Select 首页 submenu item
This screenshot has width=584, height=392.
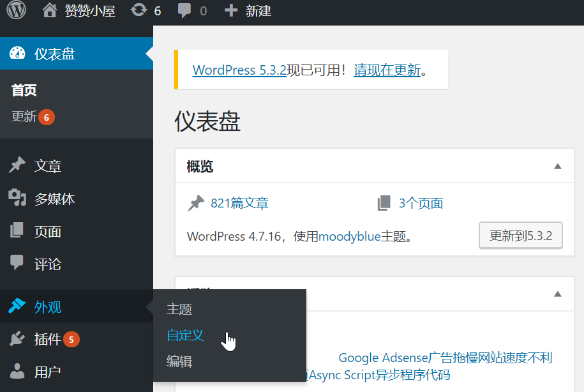[x=24, y=90]
